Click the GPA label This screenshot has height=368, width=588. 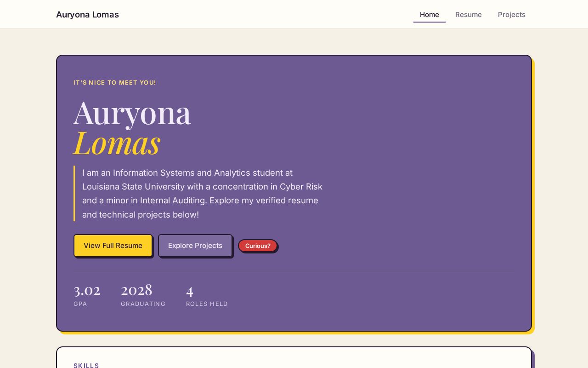point(80,304)
